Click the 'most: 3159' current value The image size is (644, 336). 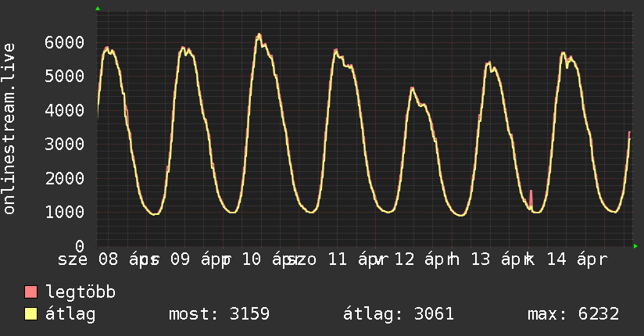(x=220, y=314)
